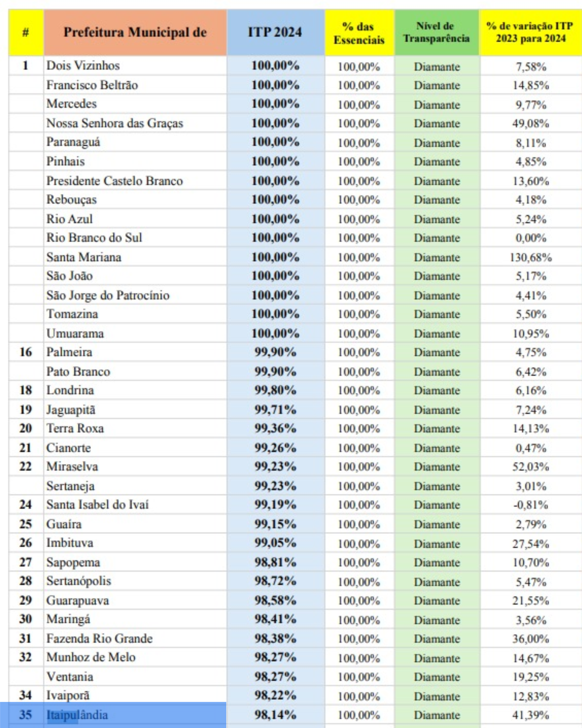Click the highlighted Itaipulândia row name

pyautogui.click(x=77, y=715)
